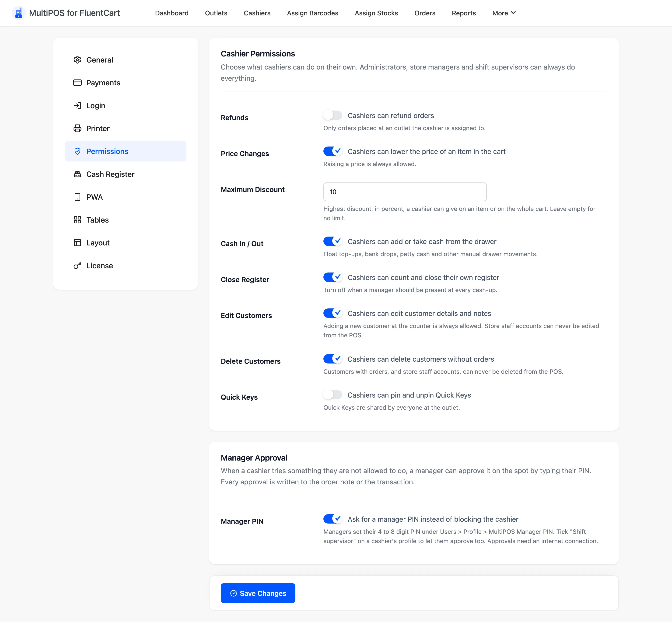Focus the Maximum Discount input field
The width and height of the screenshot is (672, 622).
(405, 192)
